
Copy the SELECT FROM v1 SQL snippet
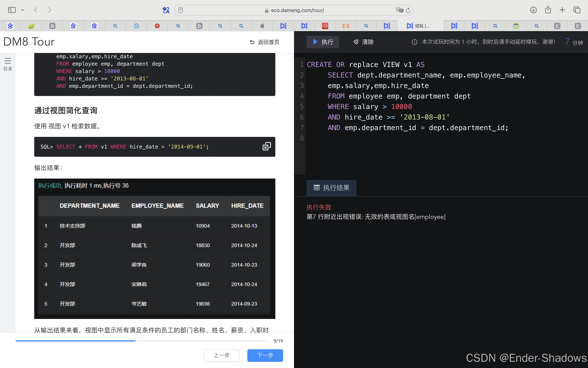click(267, 146)
